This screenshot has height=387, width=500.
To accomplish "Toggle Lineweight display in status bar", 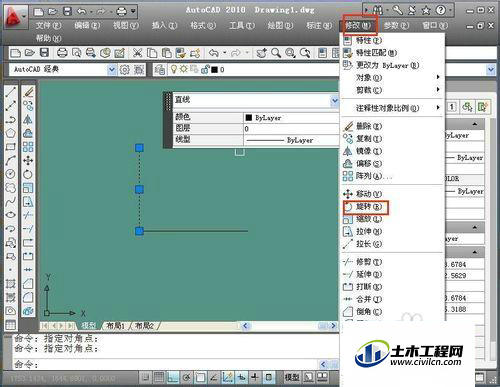I will (x=255, y=377).
